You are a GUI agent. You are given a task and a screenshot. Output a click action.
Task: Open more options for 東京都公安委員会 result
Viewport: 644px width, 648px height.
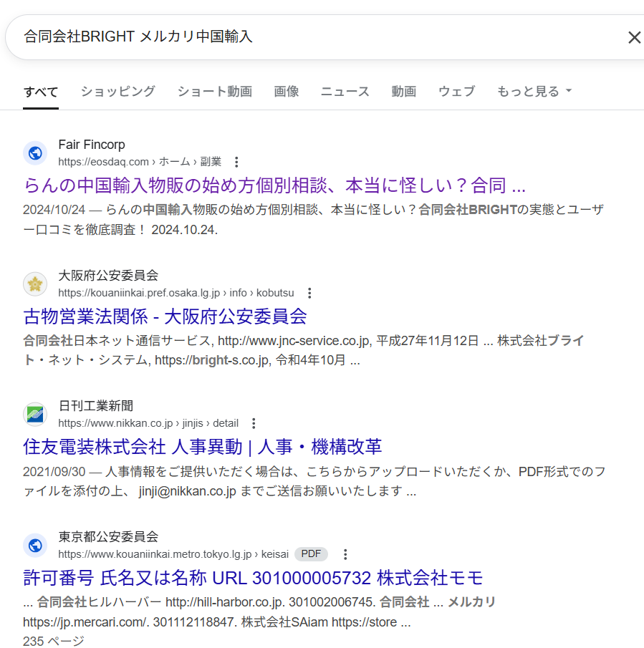pyautogui.click(x=345, y=554)
